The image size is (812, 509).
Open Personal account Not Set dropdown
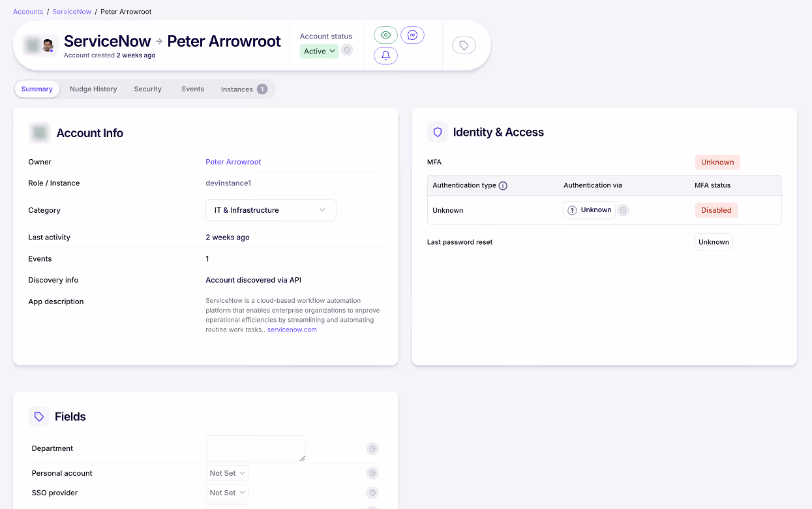(227, 473)
